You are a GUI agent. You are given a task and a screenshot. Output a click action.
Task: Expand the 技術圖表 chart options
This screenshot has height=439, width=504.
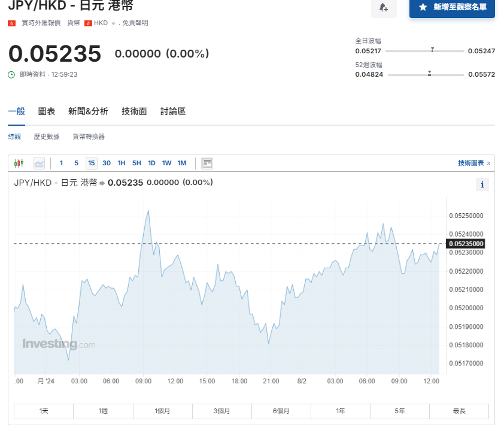point(472,162)
